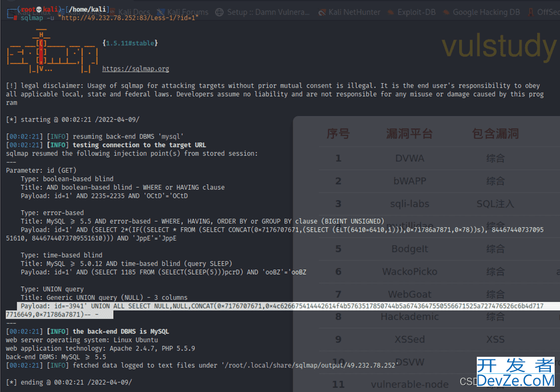Click the 'testing connection to the target URL' line
The width and height of the screenshot is (560, 392).
[106, 145]
